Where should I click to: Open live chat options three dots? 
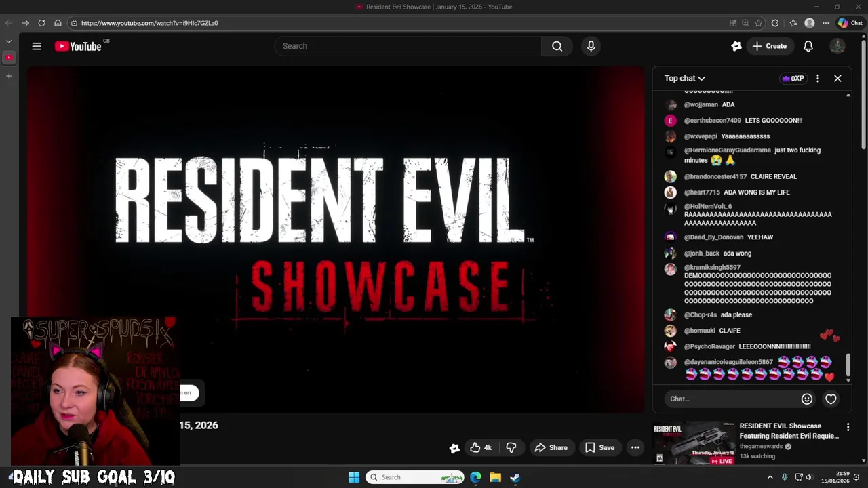point(818,79)
